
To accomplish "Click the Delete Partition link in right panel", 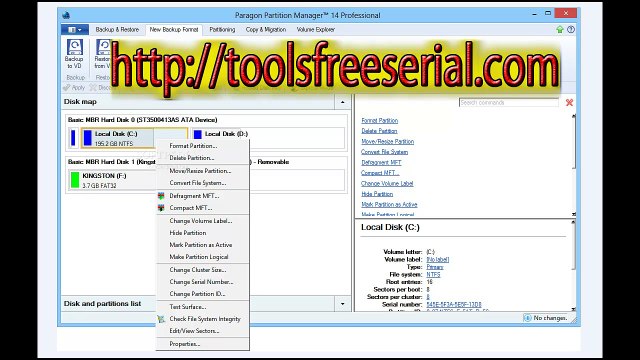I will 379,131.
